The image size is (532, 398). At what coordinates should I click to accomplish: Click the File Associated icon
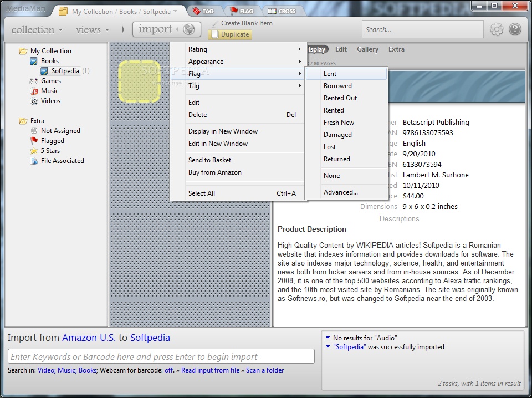[34, 161]
